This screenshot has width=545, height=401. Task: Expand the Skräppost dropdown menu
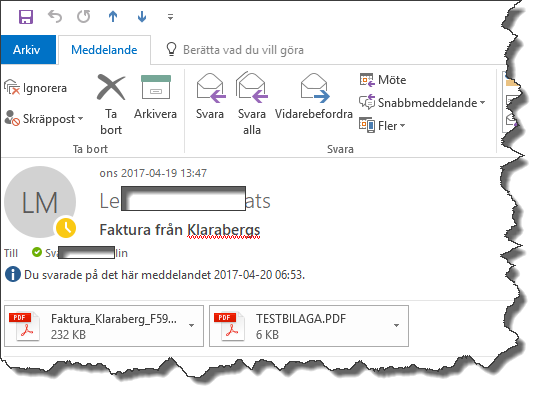[44, 119]
